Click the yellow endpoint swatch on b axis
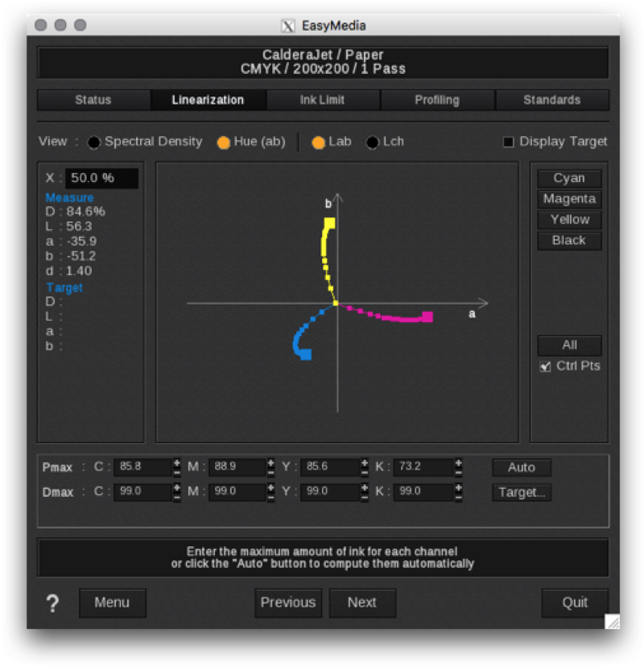The image size is (644, 666). [329, 222]
